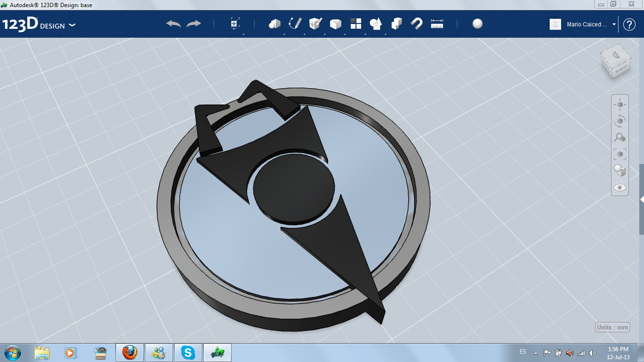Open Firefox from the taskbar
The image size is (644, 362).
129,353
